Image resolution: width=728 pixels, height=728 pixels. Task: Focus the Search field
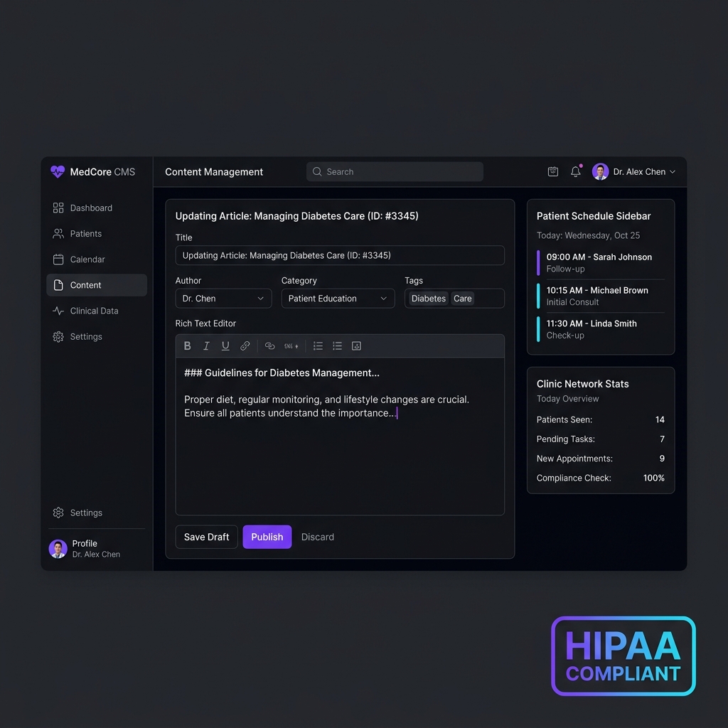coord(395,172)
